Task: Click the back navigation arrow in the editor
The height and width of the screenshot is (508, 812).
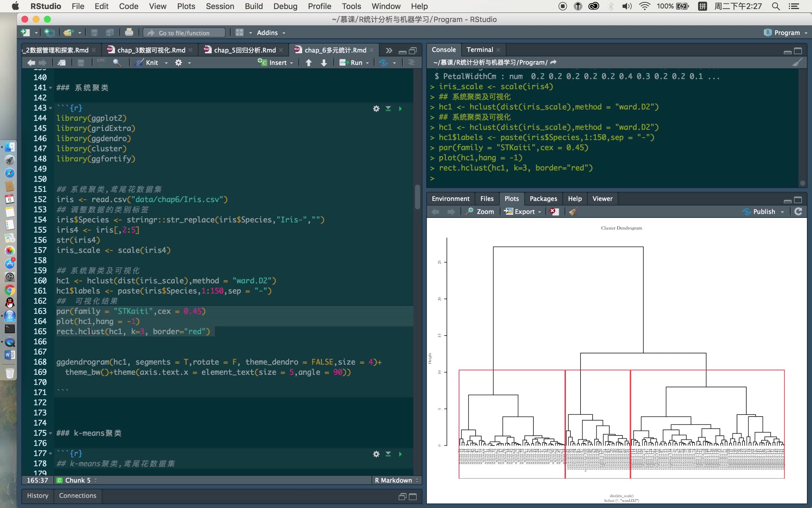Action: coord(31,62)
